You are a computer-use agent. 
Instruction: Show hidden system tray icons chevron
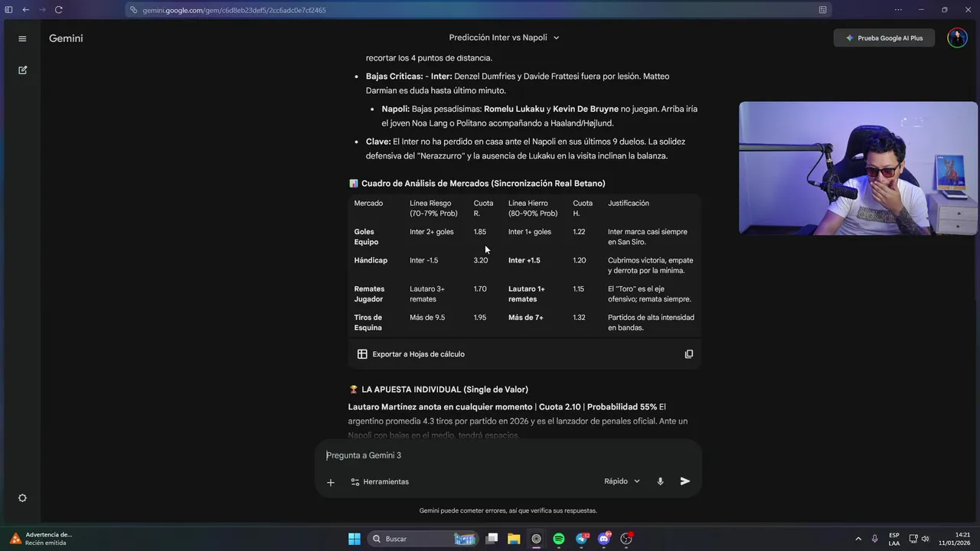point(857,539)
